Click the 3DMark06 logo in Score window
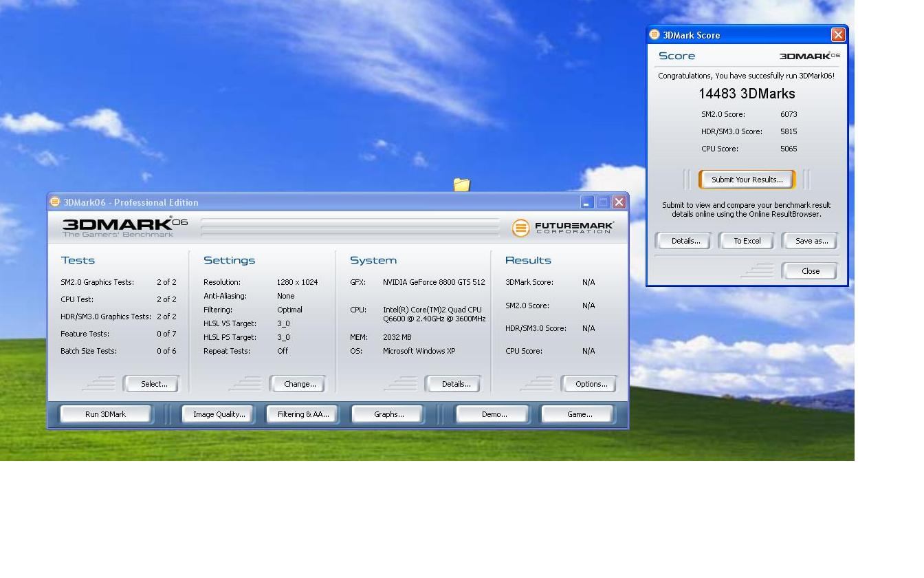The height and width of the screenshot is (578, 924). click(810, 56)
